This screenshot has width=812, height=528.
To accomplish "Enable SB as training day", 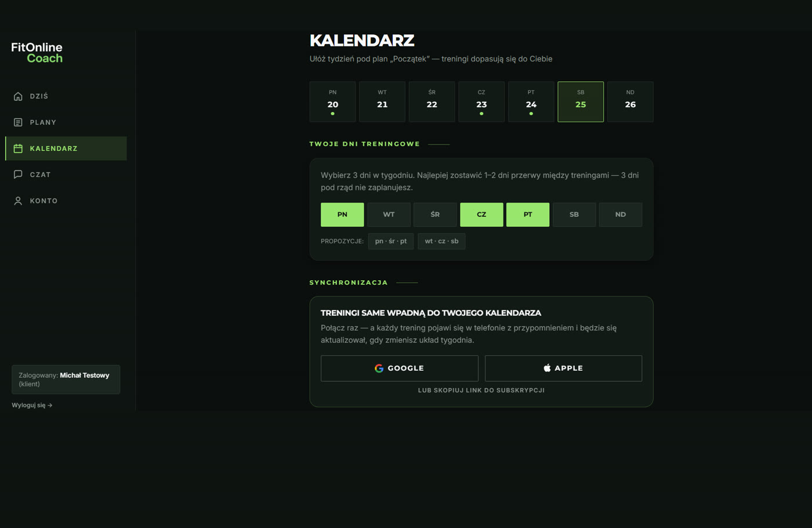I will pyautogui.click(x=574, y=215).
